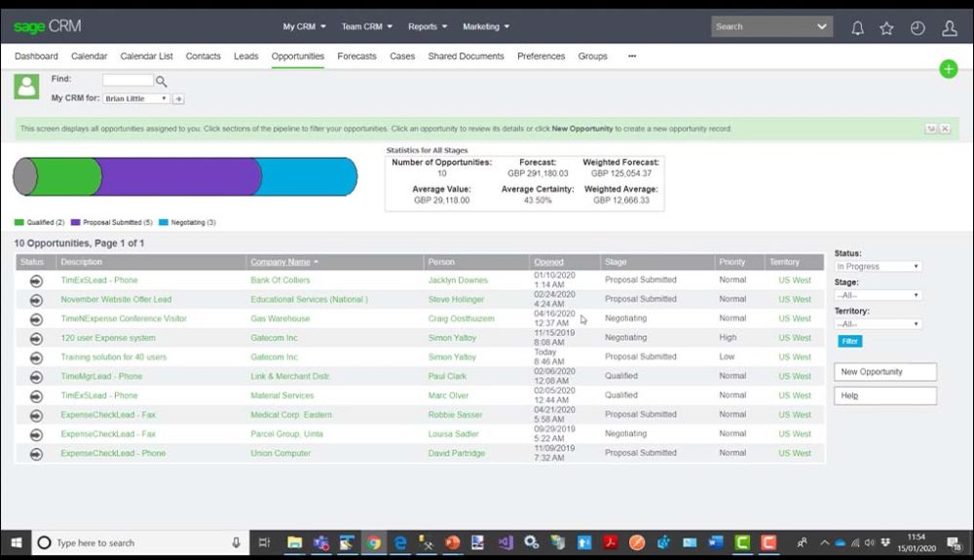Open the notifications bell icon

pos(857,28)
